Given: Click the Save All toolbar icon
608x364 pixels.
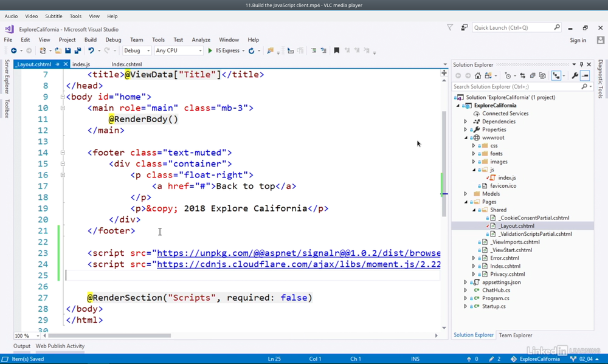Looking at the screenshot, I should [x=78, y=51].
